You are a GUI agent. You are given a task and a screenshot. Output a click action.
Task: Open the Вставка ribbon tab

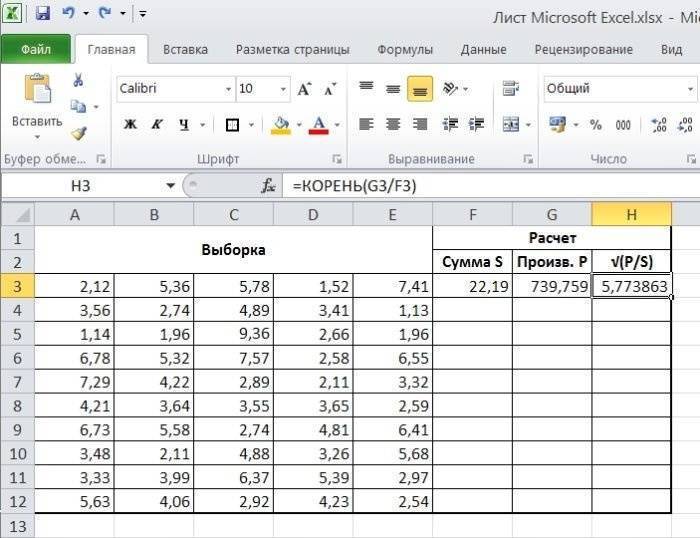[185, 49]
